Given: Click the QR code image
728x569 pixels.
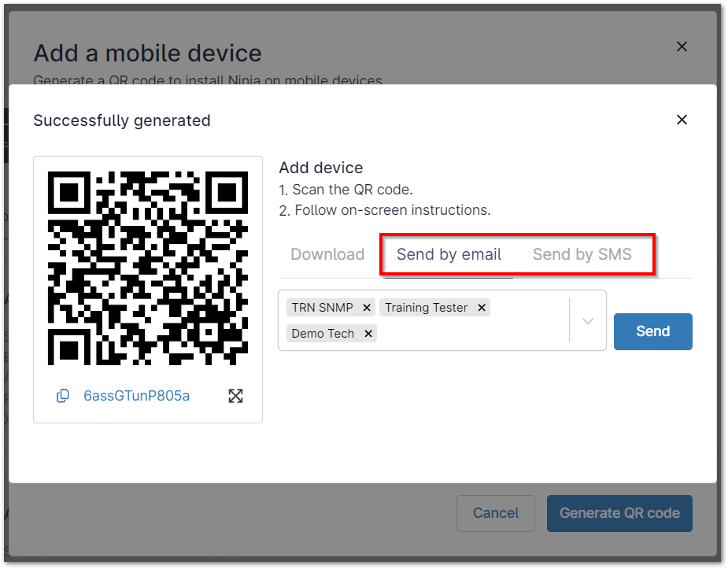Looking at the screenshot, I should tap(147, 265).
